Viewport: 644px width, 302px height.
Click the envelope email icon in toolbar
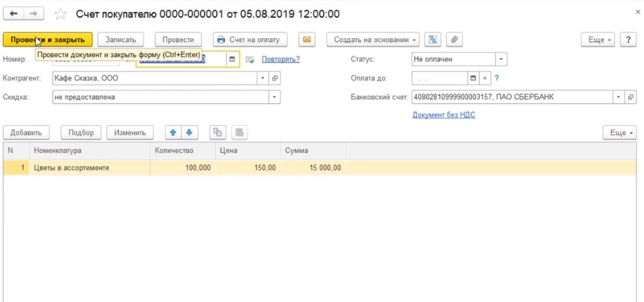(307, 40)
